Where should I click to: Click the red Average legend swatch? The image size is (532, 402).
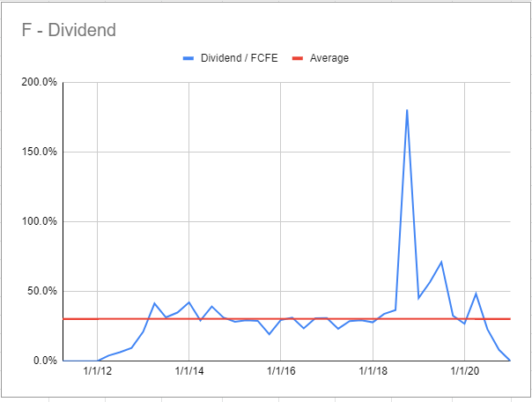click(x=298, y=58)
